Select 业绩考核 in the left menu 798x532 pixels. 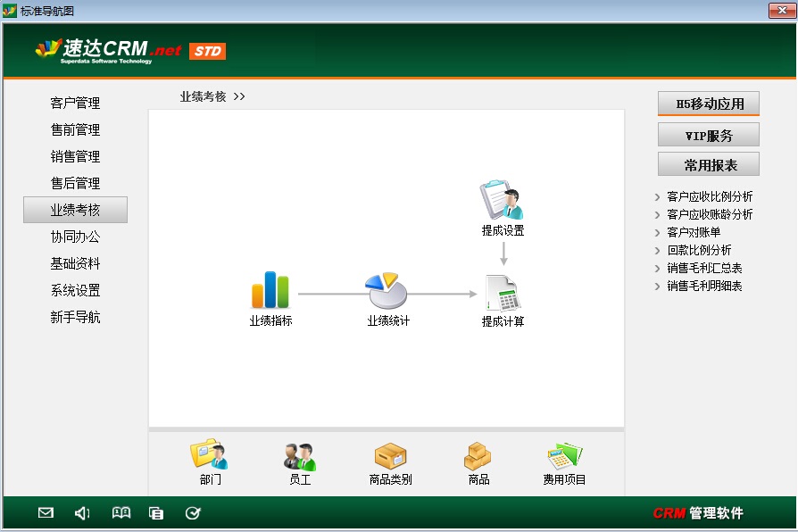[75, 210]
